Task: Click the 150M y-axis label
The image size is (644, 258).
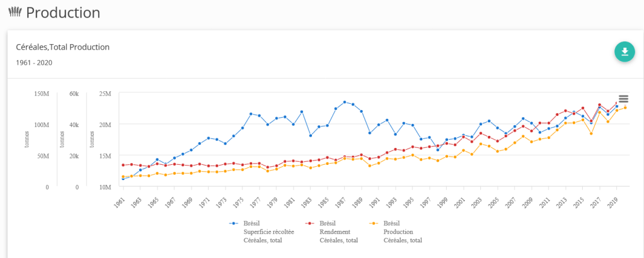Action: point(42,94)
